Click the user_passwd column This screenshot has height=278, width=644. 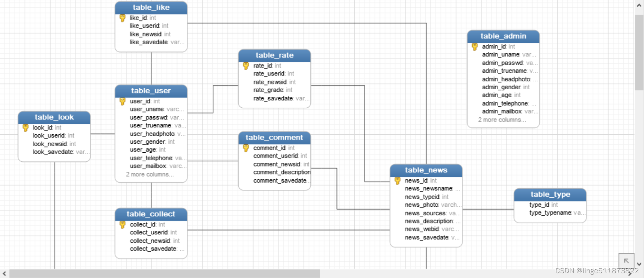tap(157, 117)
